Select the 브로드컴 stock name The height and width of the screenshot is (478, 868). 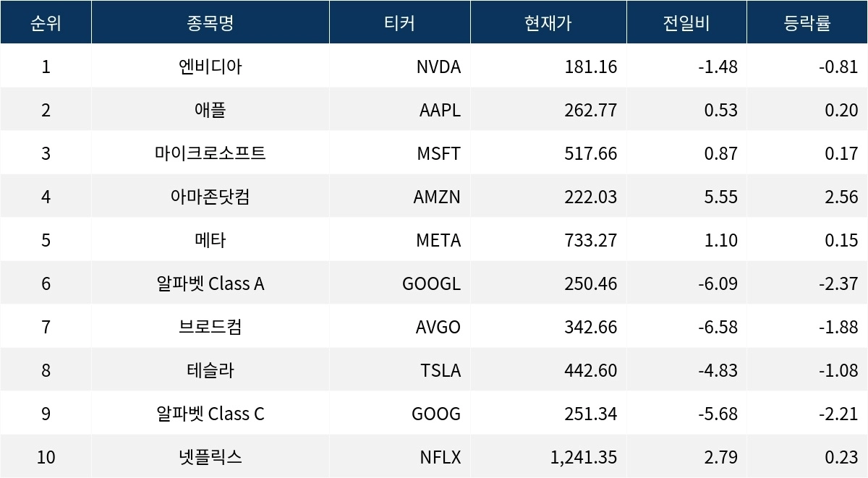pyautogui.click(x=210, y=327)
